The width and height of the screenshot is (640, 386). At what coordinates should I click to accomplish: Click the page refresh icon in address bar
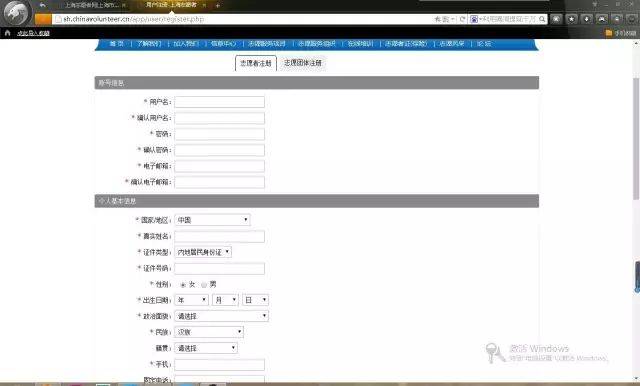coord(462,19)
